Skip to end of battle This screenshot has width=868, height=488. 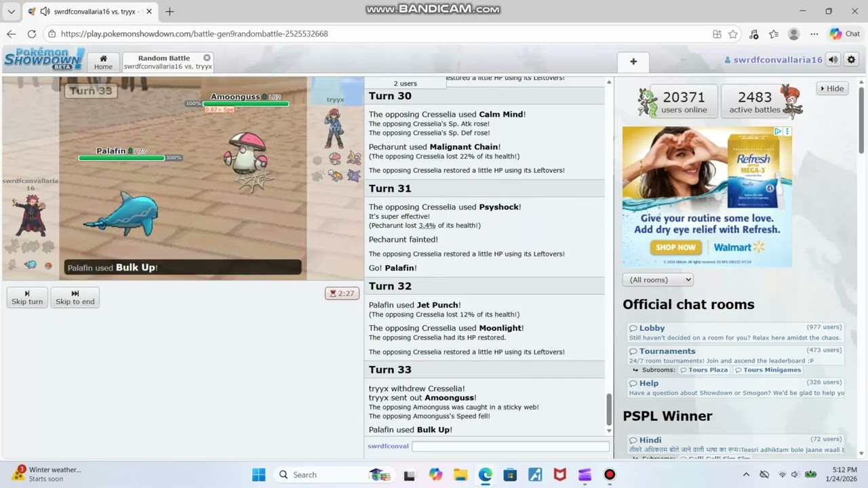pyautogui.click(x=75, y=298)
